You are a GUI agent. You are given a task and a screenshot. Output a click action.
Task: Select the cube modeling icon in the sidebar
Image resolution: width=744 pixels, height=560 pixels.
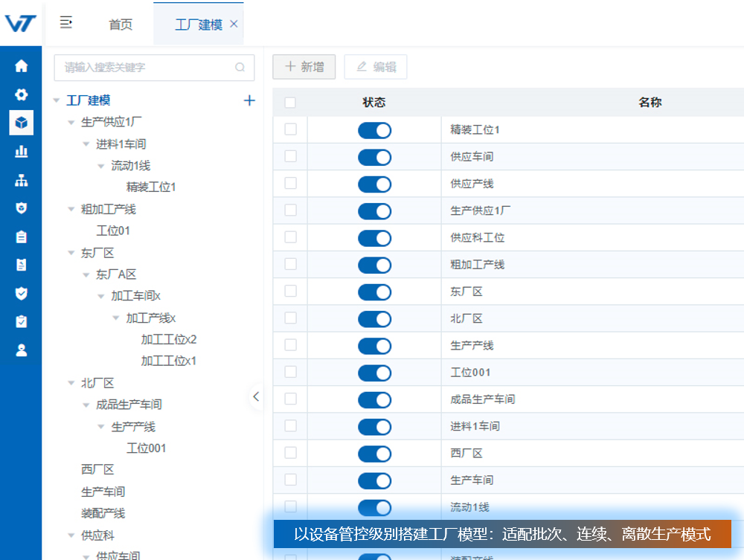[x=21, y=123]
